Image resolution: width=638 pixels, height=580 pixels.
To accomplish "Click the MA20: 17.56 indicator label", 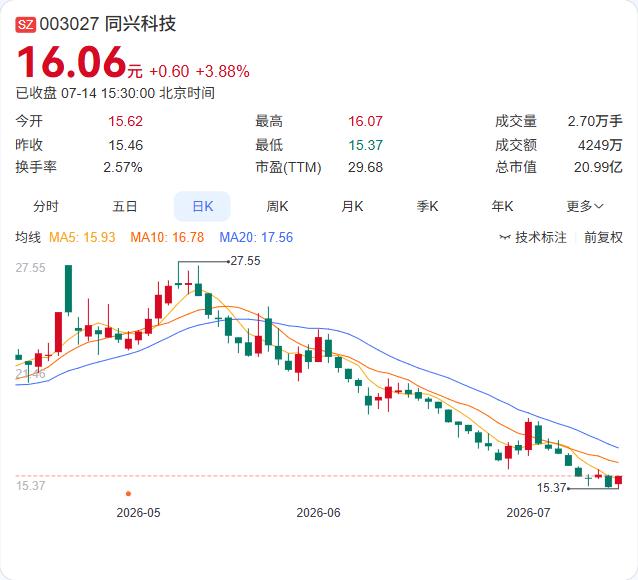I will (256, 237).
